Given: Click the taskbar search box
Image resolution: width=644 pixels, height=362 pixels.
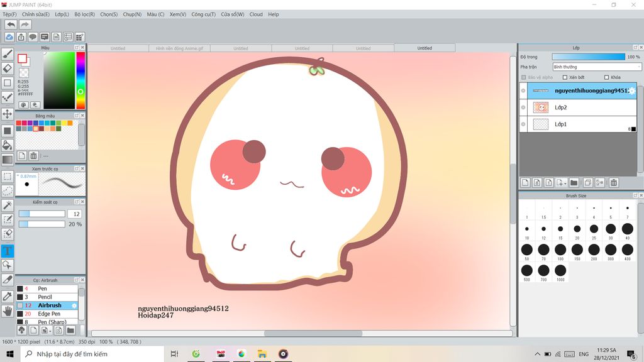Looking at the screenshot, I should click(x=92, y=354).
